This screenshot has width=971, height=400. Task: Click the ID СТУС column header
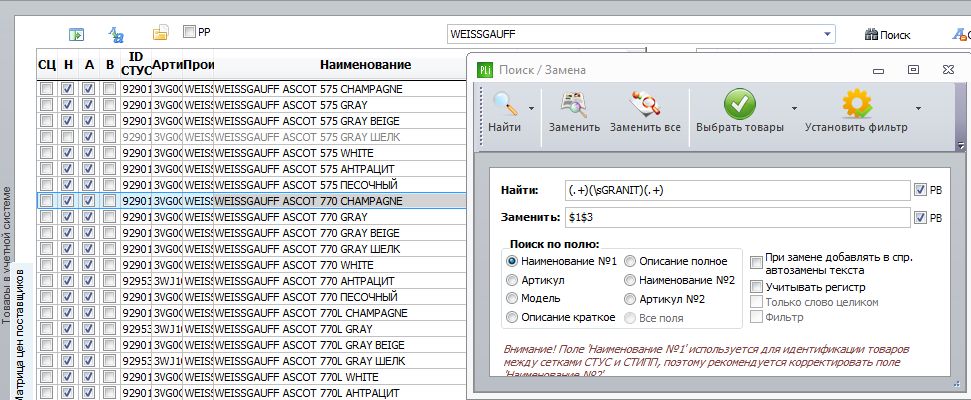[x=136, y=64]
